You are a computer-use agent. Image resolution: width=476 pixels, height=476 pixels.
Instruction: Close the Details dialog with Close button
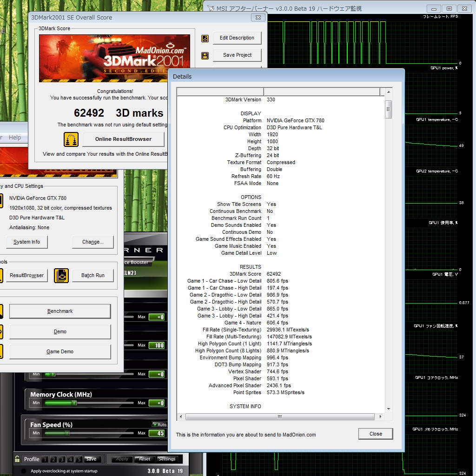[376, 434]
